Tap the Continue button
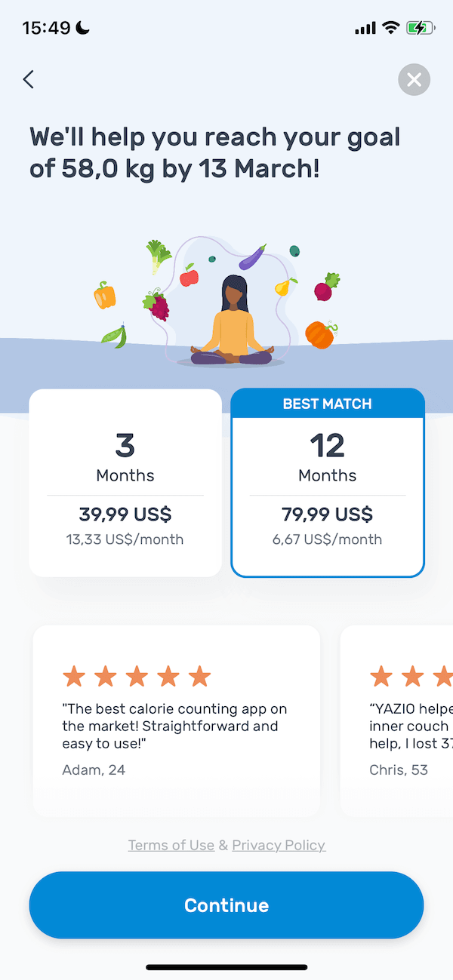The width and height of the screenshot is (453, 980). [x=226, y=905]
